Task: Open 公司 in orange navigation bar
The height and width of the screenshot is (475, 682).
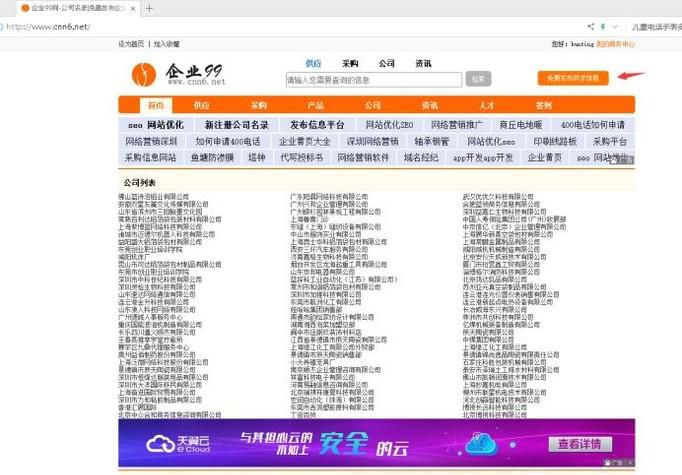Action: pos(373,105)
